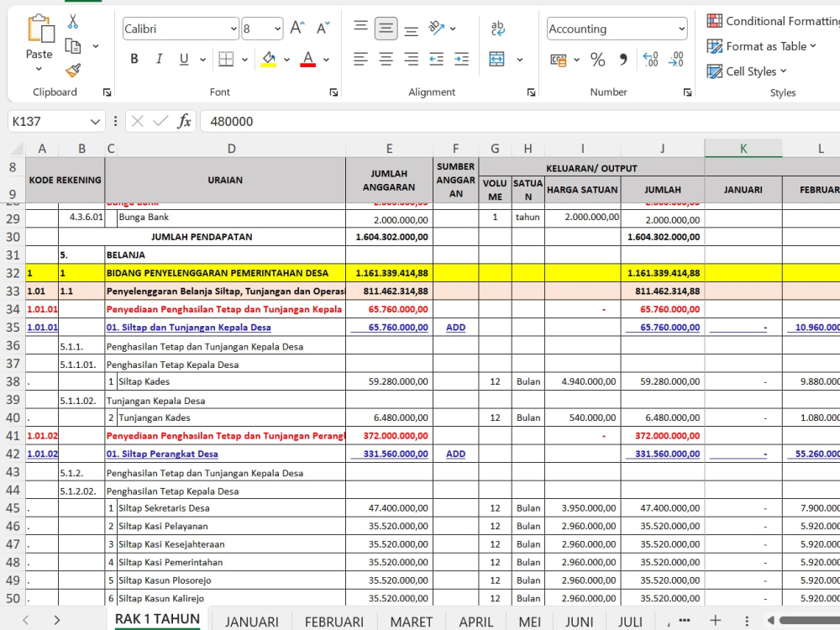
Task: Toggle Italic formatting
Action: [x=159, y=59]
